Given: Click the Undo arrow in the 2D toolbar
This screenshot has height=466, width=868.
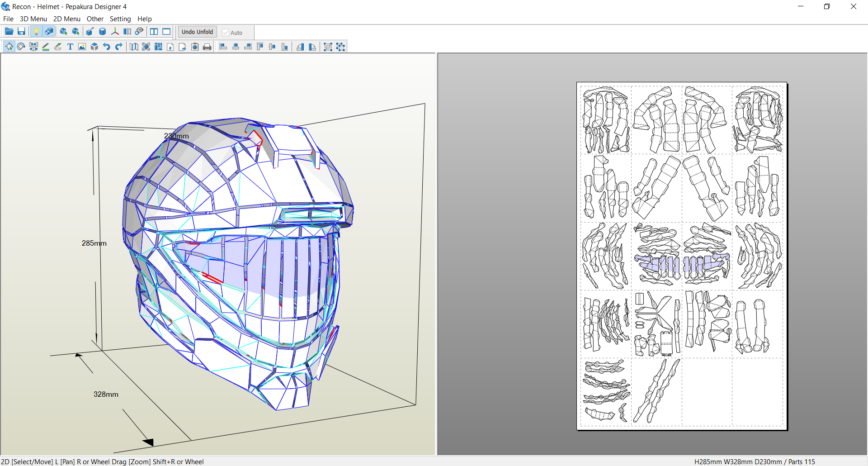Looking at the screenshot, I should [x=107, y=47].
